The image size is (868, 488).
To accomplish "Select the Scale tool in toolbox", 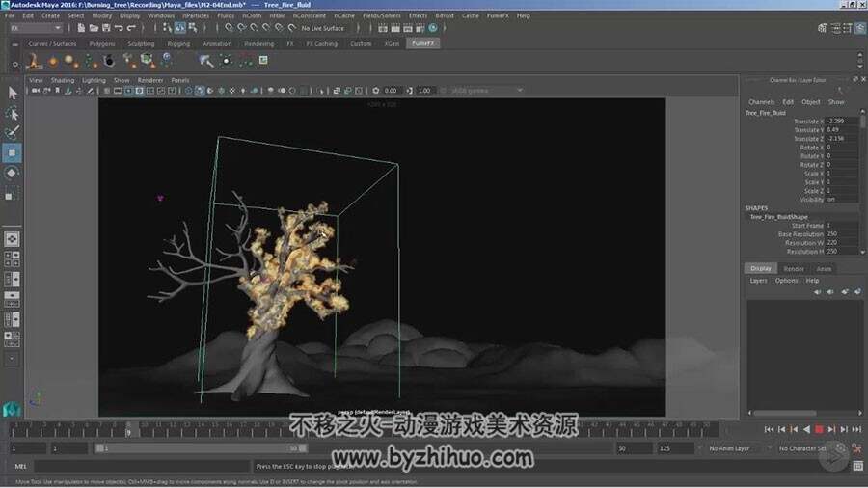I will tap(12, 194).
